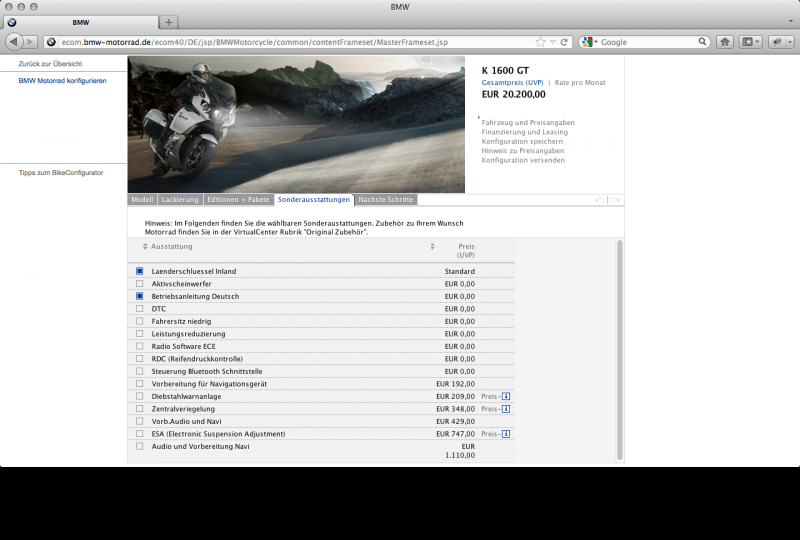Click the search magnifier in Google box
Image resolution: width=800 pixels, height=540 pixels.
coord(702,42)
